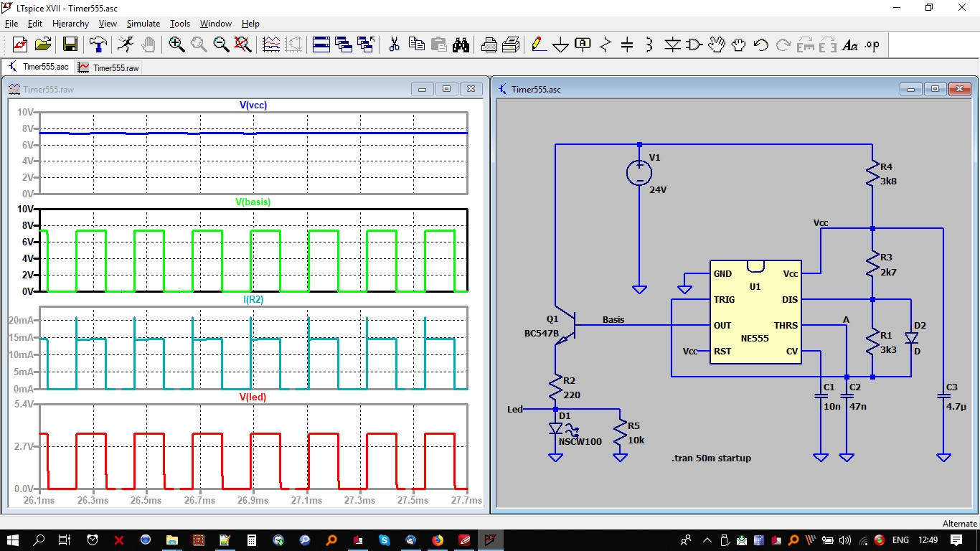Open the Calculator taskbar icon
Image resolution: width=980 pixels, height=551 pixels.
tap(252, 540)
